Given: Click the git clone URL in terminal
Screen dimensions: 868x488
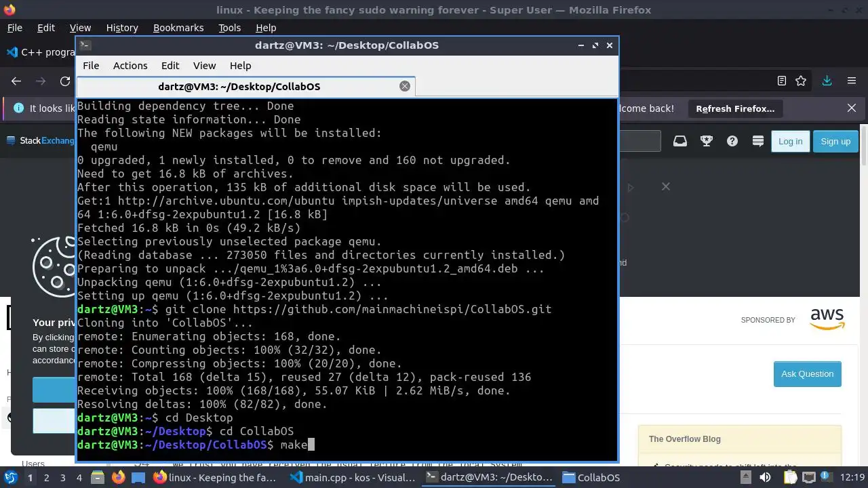Looking at the screenshot, I should click(x=392, y=309).
